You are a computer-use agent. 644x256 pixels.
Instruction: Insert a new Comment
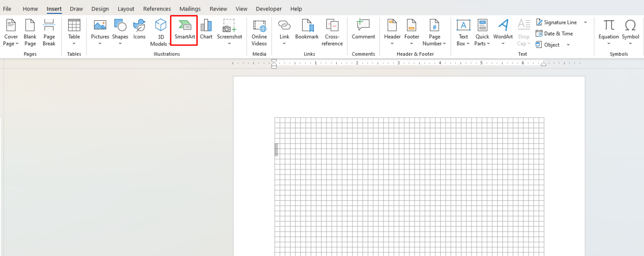point(363,29)
